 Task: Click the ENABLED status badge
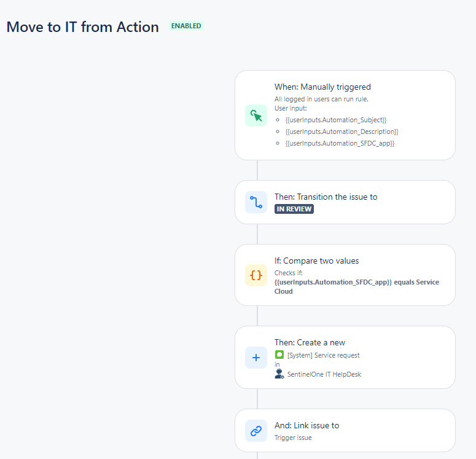click(x=186, y=26)
